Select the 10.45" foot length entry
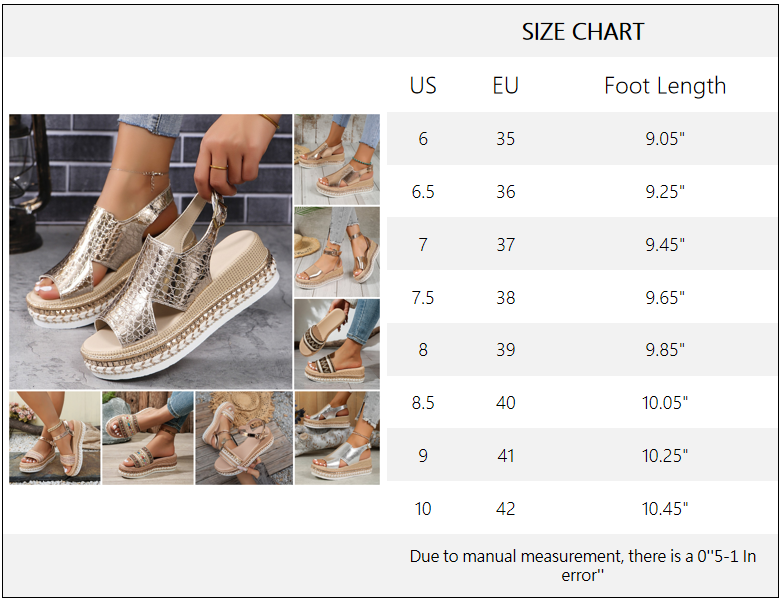782x599 pixels. coord(665,509)
